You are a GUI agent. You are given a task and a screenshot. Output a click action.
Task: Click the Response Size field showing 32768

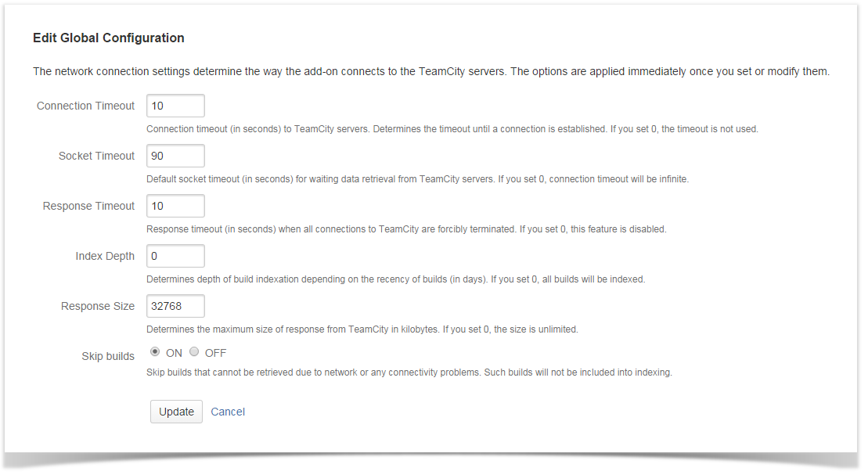coord(175,306)
